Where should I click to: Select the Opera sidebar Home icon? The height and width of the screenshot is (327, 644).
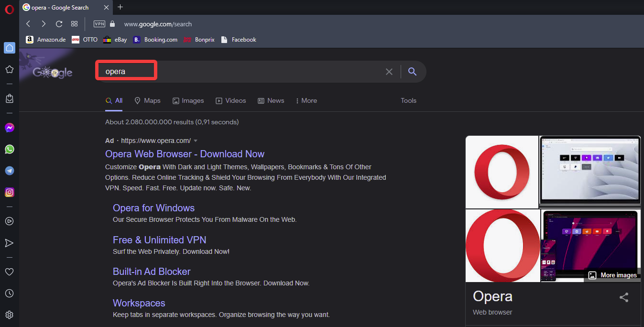(x=9, y=48)
